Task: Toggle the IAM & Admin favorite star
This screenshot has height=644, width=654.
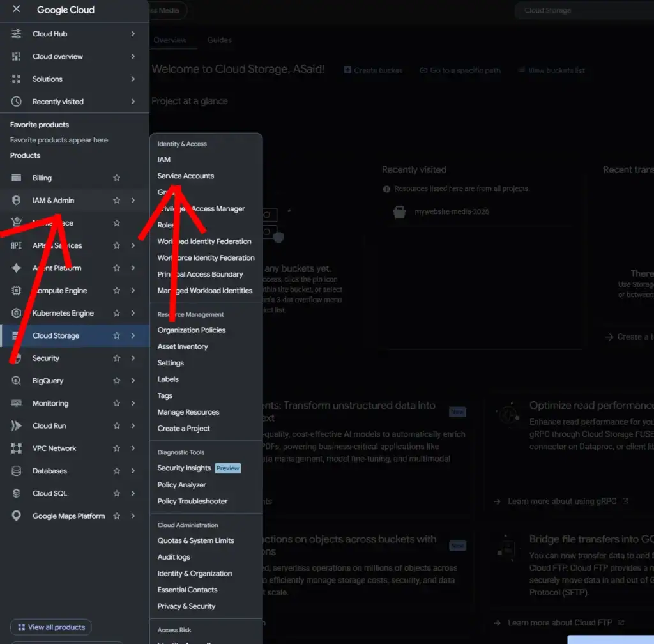Action: pos(116,200)
